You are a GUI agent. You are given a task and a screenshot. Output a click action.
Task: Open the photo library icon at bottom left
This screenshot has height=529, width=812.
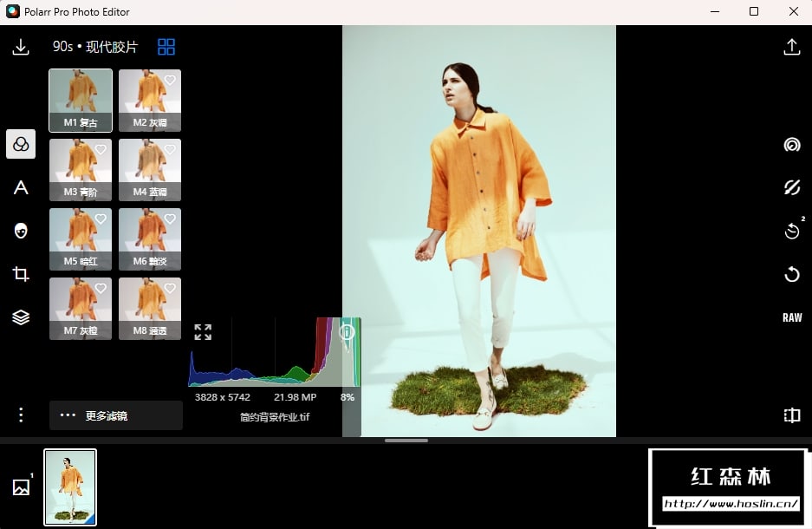coord(22,487)
